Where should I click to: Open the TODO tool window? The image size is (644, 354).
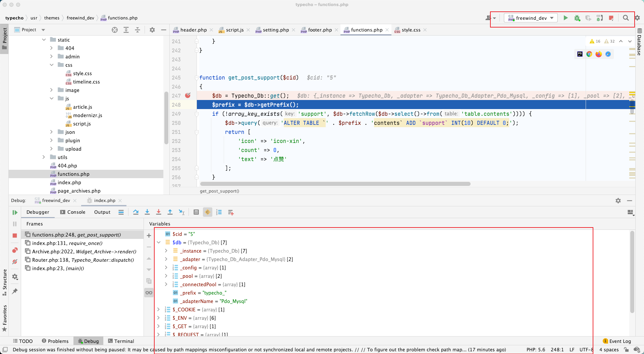coord(23,341)
